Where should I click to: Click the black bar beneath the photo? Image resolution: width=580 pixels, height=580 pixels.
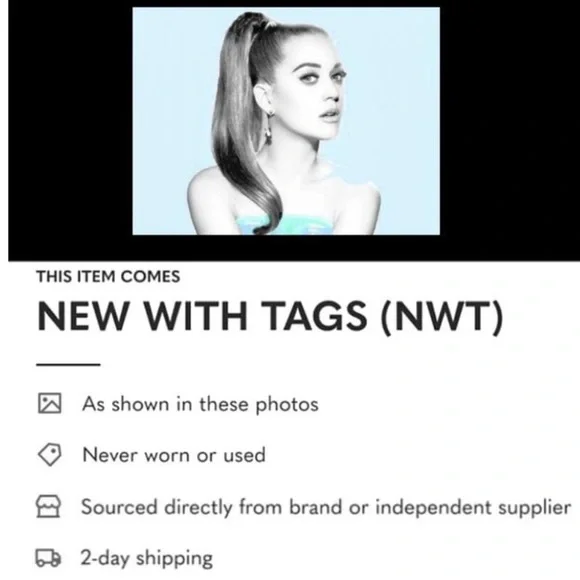click(294, 248)
